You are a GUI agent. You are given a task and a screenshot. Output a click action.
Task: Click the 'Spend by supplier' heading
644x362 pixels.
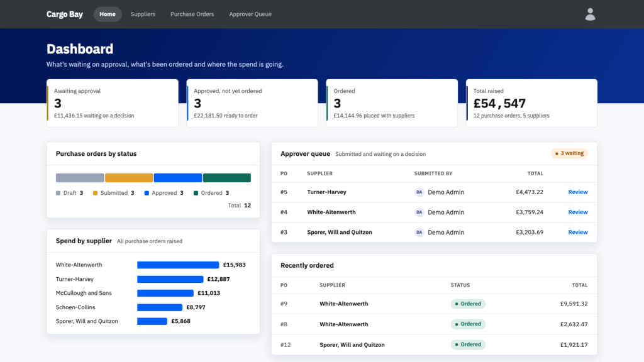(x=84, y=241)
